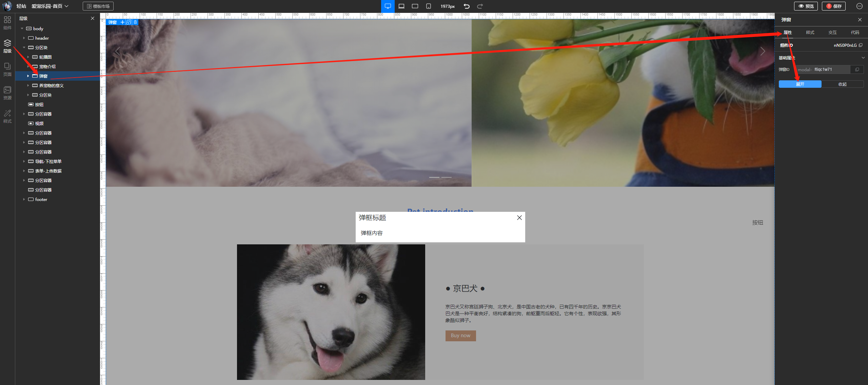868x385 pixels.
Task: Collapse the 基础属性 section
Action: (863, 58)
